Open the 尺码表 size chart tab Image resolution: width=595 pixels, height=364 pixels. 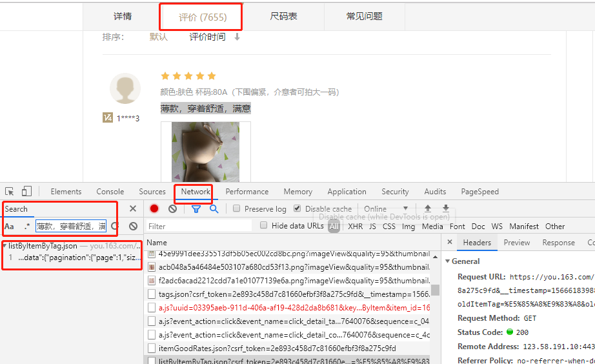point(283,16)
